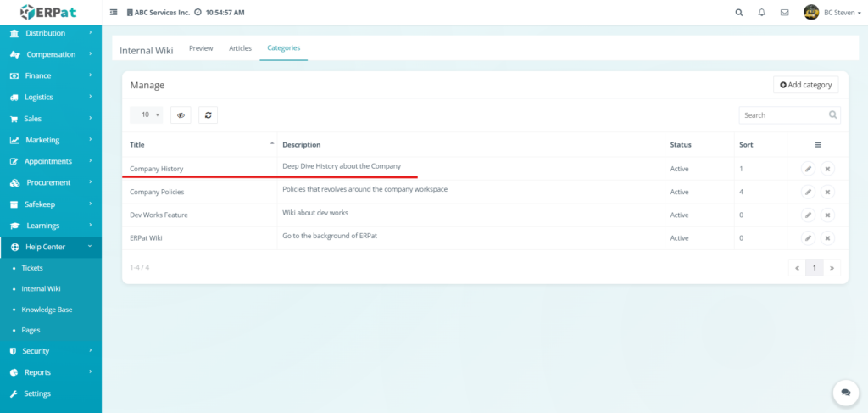Delete the ERPat Wiki category
The height and width of the screenshot is (413, 868).
click(x=828, y=237)
